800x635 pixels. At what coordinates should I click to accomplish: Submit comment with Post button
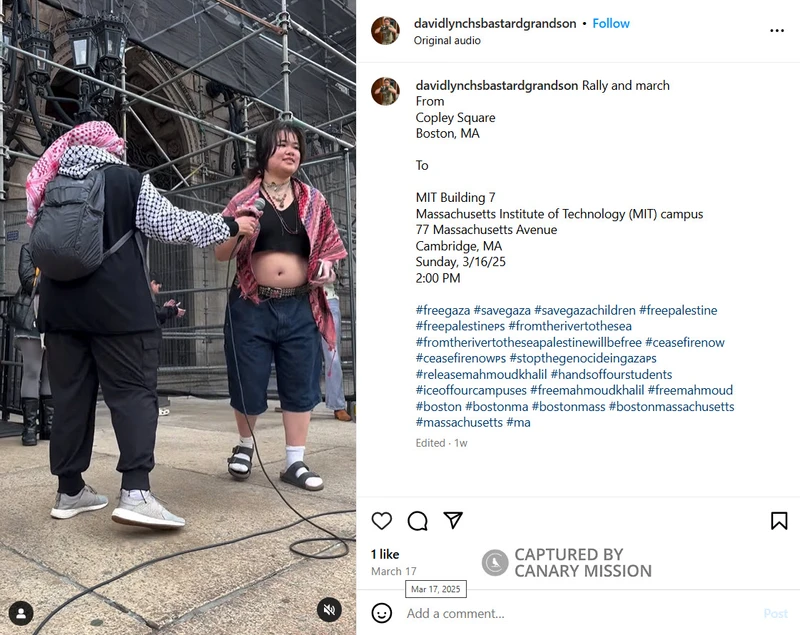(776, 613)
